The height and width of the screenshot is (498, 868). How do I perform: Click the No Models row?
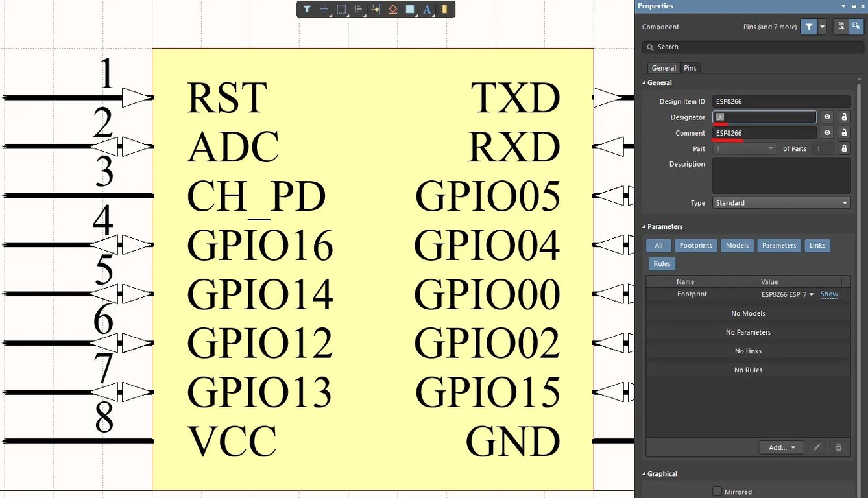[x=748, y=313]
